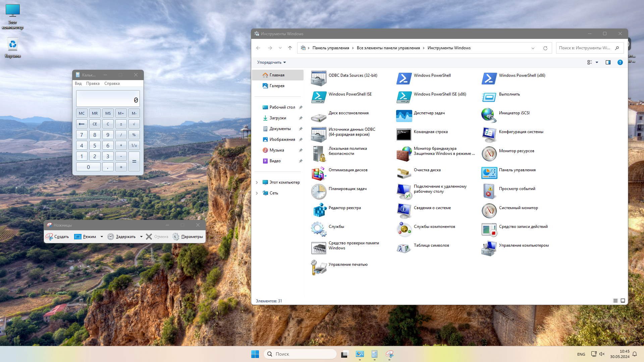The height and width of the screenshot is (362, 644).
Task: Open Очистка диска icon
Action: coord(404,173)
